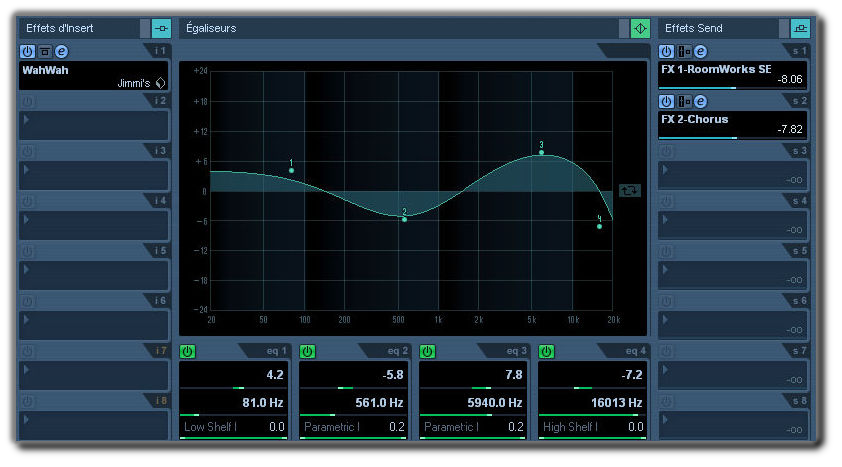Screen dimensions: 842x467
Task: Click the equalizer bypass icon in header
Action: 640,28
